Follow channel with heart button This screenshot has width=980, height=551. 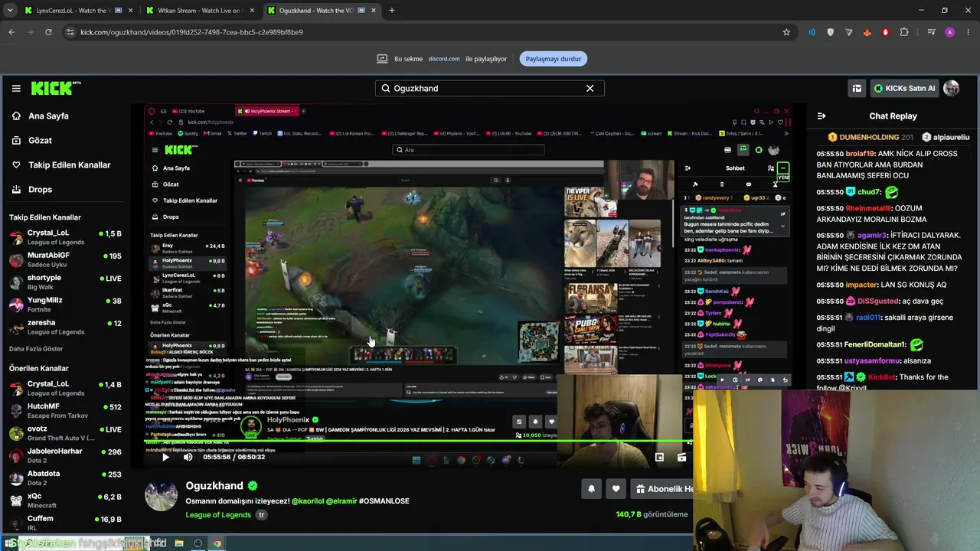pyautogui.click(x=616, y=488)
